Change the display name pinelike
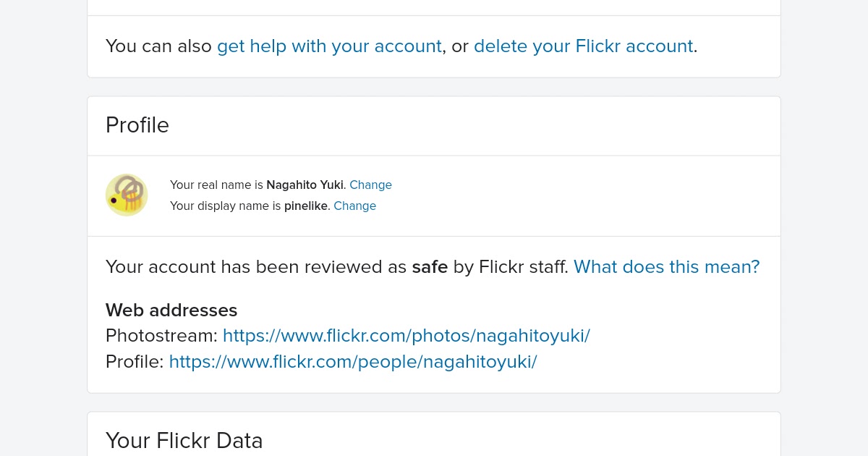This screenshot has height=456, width=868. click(x=354, y=206)
